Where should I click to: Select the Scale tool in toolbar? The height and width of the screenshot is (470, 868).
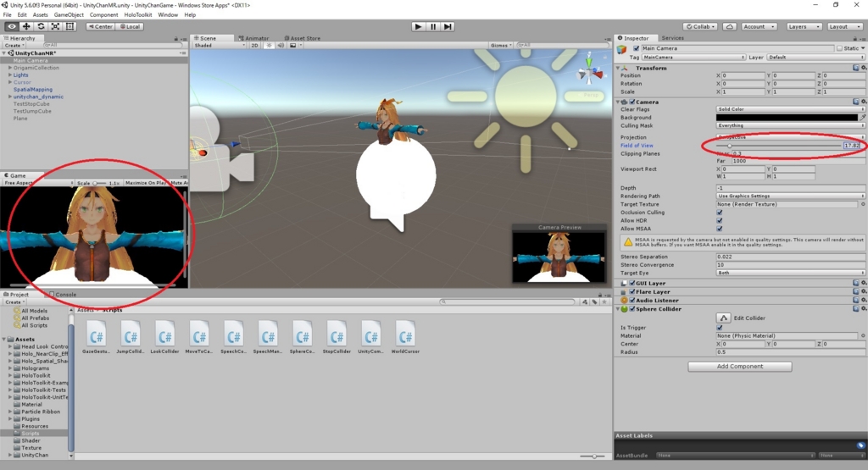(x=55, y=26)
